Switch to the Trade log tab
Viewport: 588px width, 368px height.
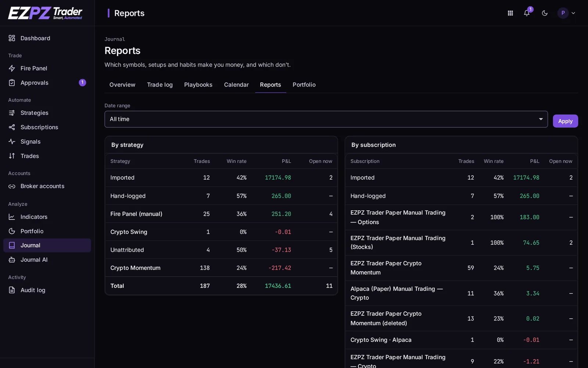coord(160,85)
